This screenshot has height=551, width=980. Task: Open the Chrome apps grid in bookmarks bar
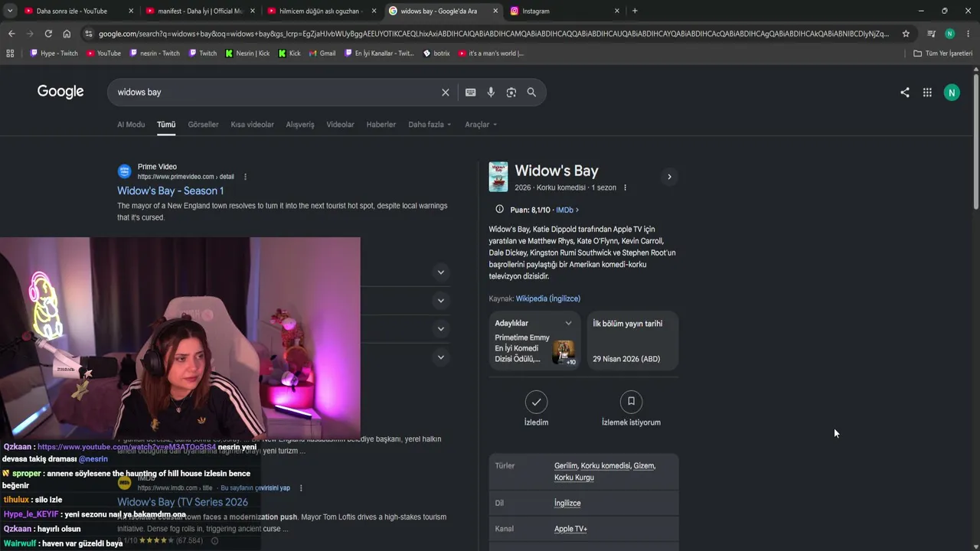(10, 54)
